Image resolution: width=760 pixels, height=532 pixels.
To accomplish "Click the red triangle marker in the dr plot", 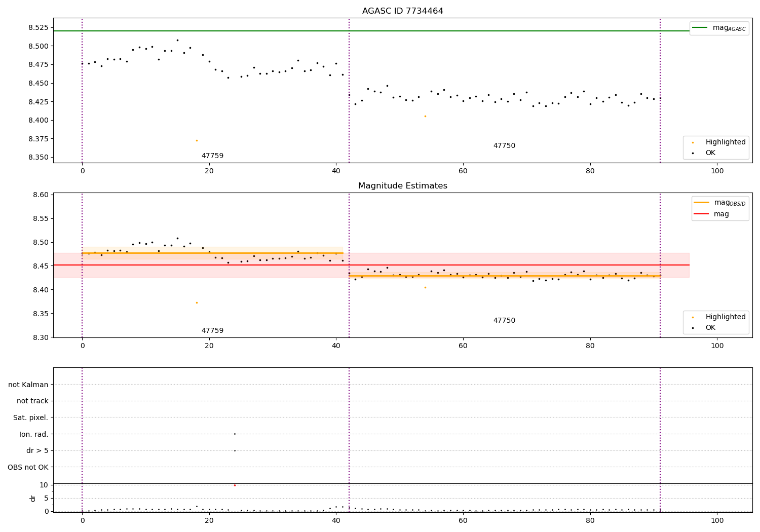I will [x=235, y=485].
